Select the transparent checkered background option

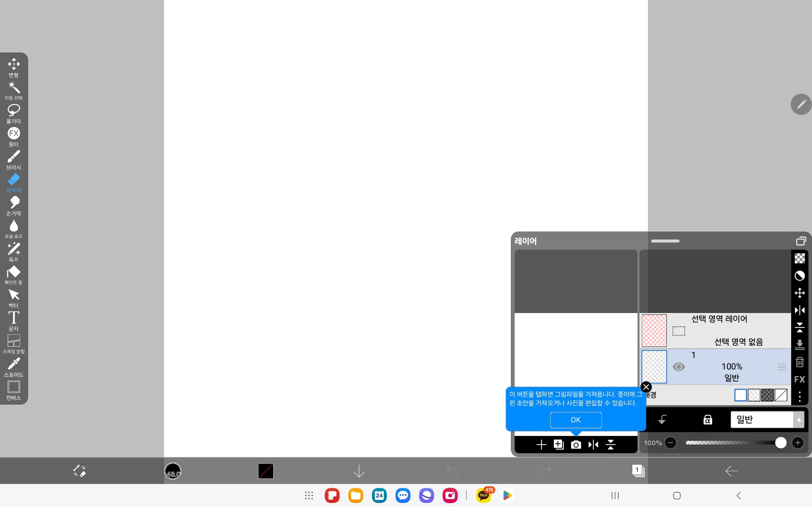pyautogui.click(x=754, y=395)
